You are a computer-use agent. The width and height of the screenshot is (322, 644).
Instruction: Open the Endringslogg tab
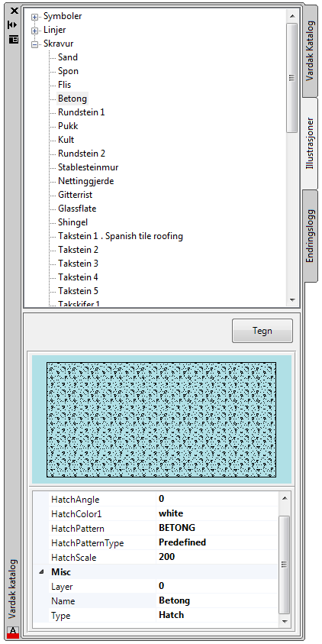point(311,236)
